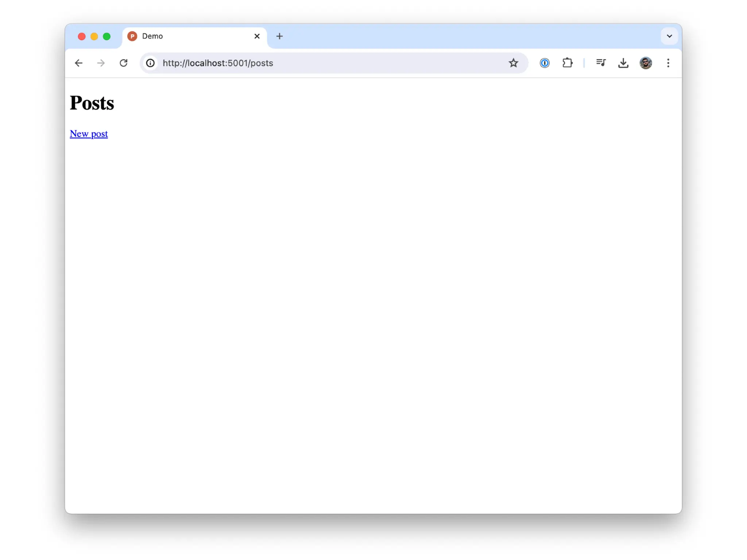Show the downloads tray
Image resolution: width=747 pixels, height=560 pixels.
pos(623,63)
